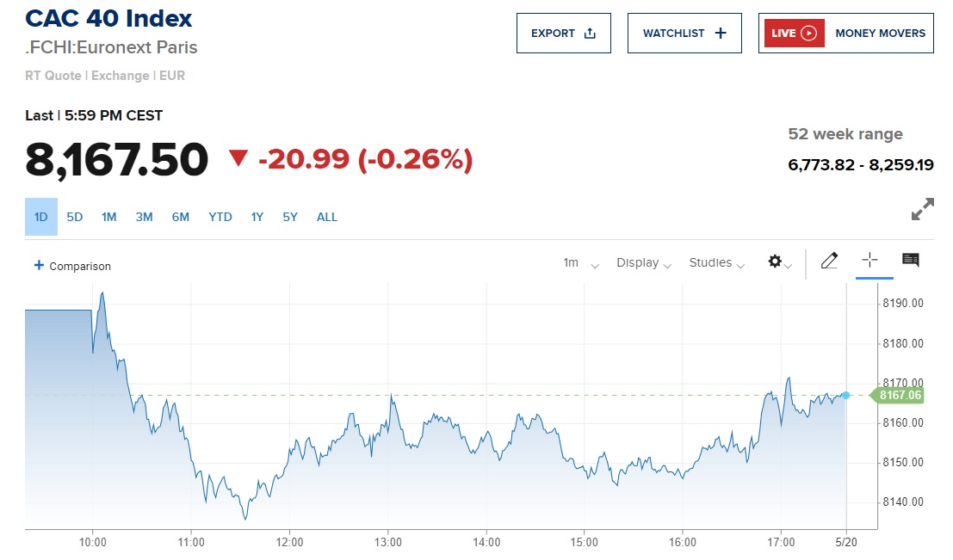
Task: Add a Comparison with plus icon
Action: pyautogui.click(x=72, y=266)
